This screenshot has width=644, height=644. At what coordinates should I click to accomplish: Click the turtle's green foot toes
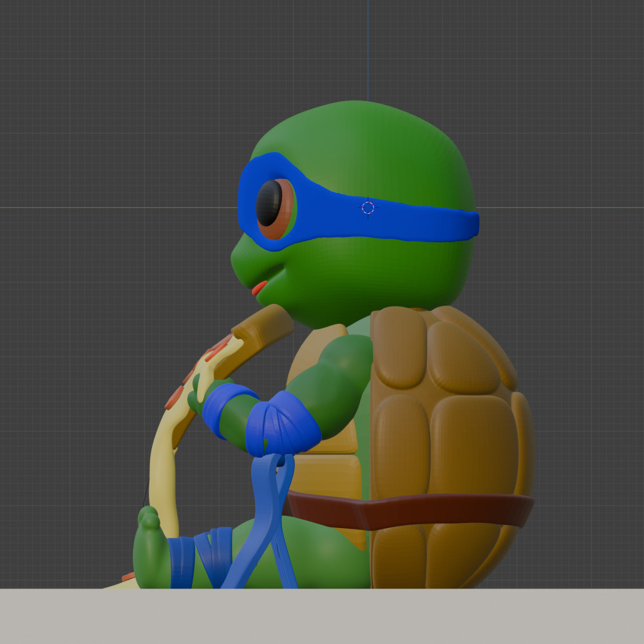[x=149, y=518]
